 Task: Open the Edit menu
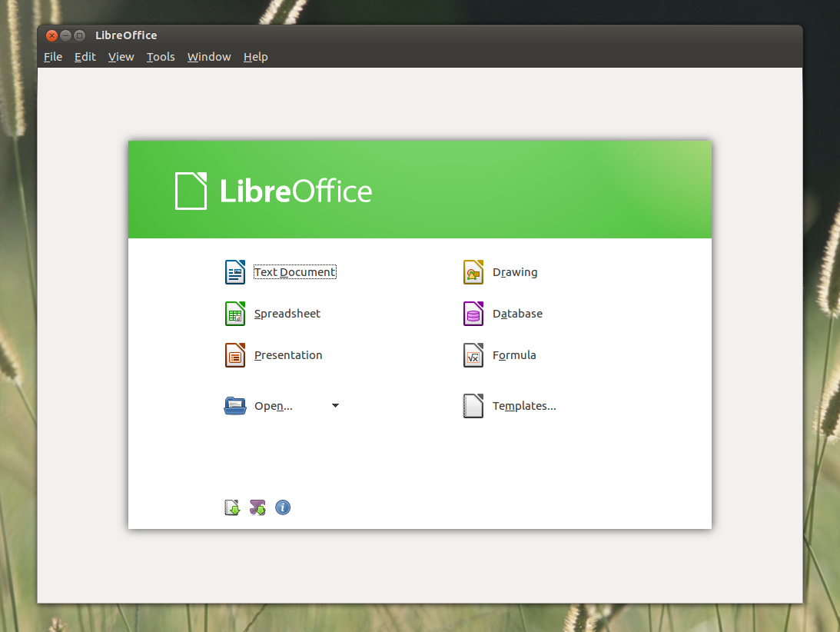pos(85,56)
